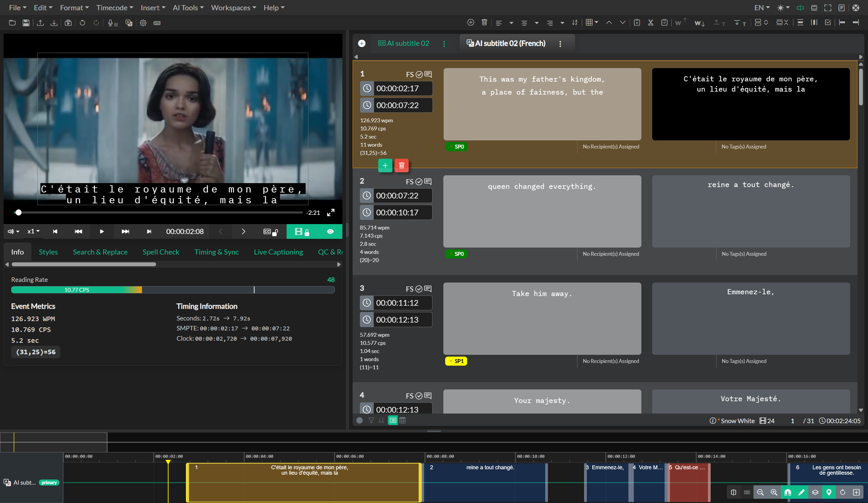Click the Reading Rate CPS bar

pyautogui.click(x=173, y=289)
